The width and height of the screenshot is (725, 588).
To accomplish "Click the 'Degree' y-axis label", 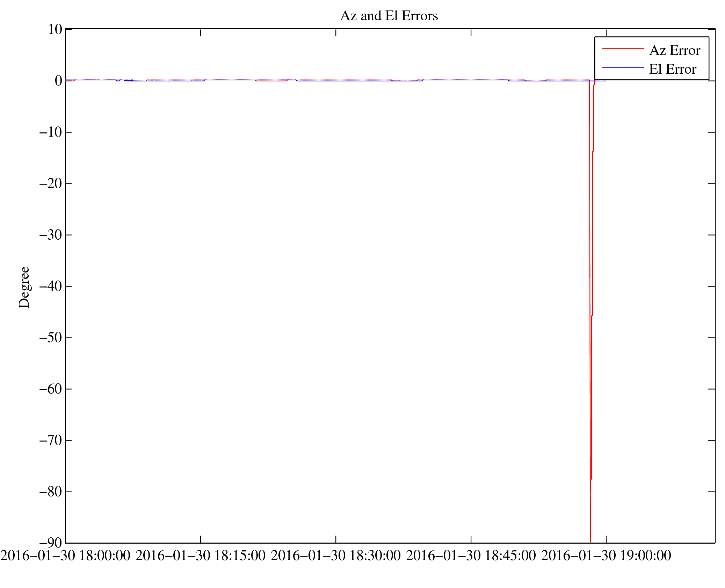I will [24, 287].
